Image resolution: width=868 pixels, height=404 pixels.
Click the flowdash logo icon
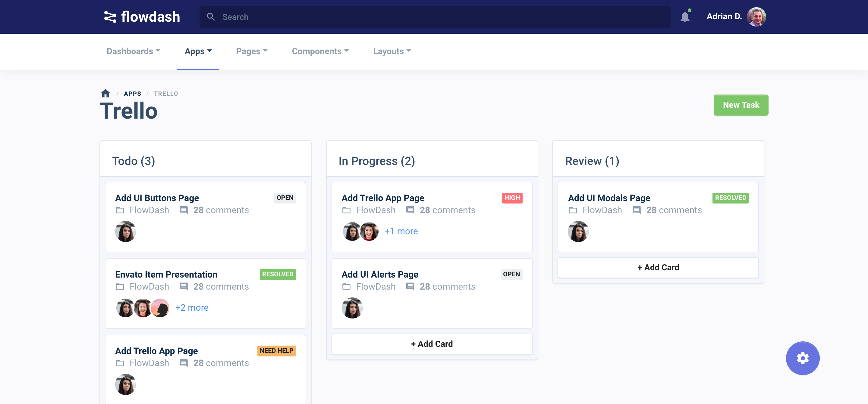tap(110, 17)
